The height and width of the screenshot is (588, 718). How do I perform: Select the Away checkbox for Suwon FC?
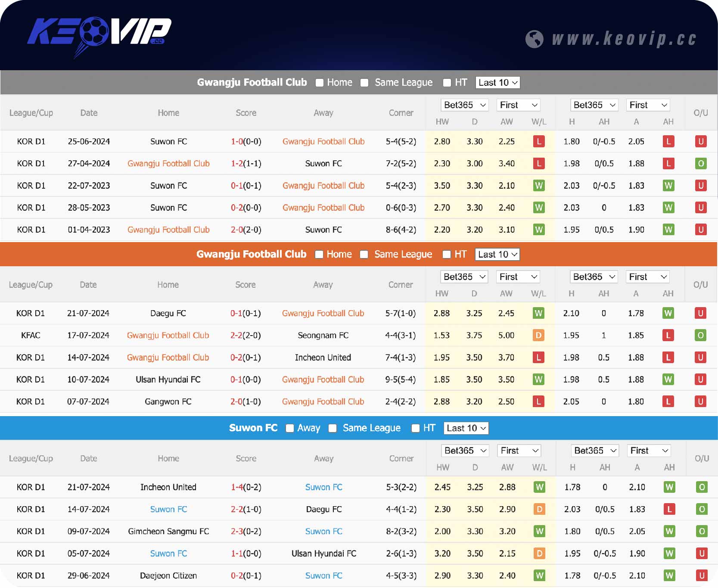289,428
